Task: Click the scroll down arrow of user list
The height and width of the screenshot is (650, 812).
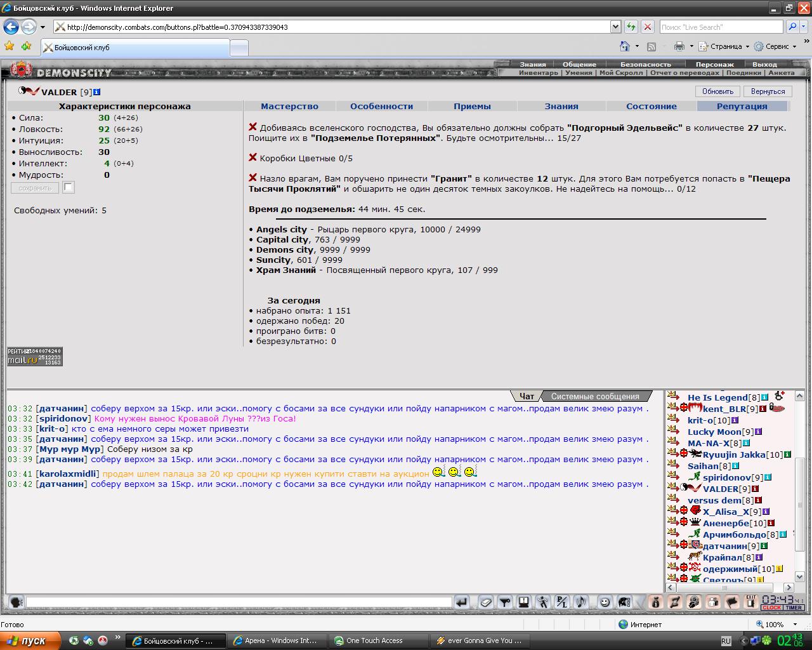Action: coord(801,576)
